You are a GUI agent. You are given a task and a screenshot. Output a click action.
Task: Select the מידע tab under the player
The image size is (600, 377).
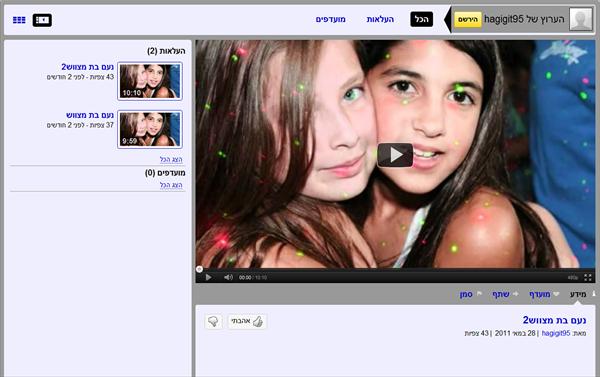tap(578, 294)
